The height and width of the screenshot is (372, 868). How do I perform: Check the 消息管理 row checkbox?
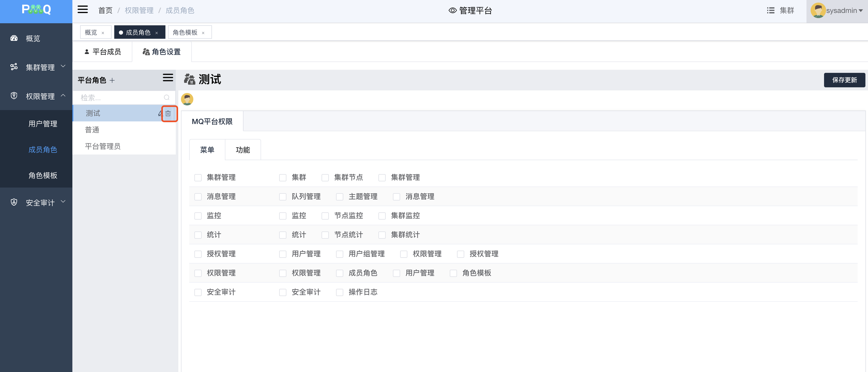click(198, 197)
